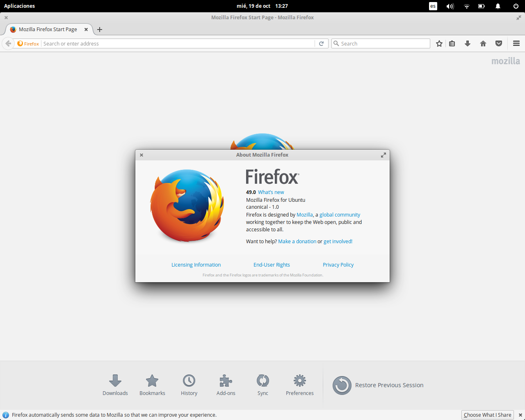Click the reload page icon
The height and width of the screenshot is (420, 525).
tap(322, 43)
